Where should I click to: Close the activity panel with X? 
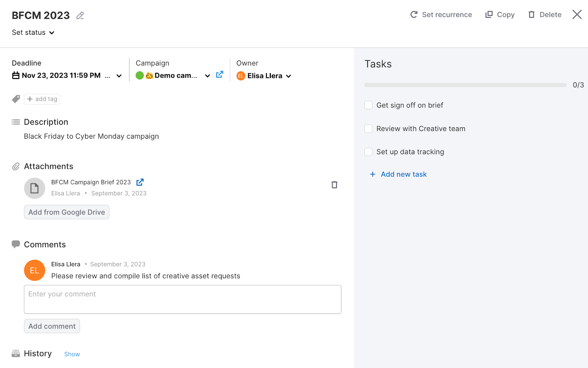[577, 15]
